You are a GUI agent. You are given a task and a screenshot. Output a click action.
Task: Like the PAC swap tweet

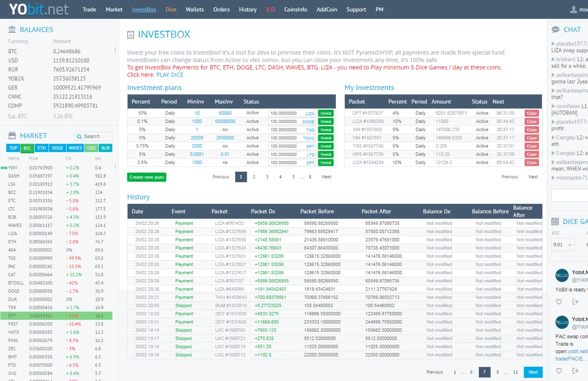[x=559, y=370]
